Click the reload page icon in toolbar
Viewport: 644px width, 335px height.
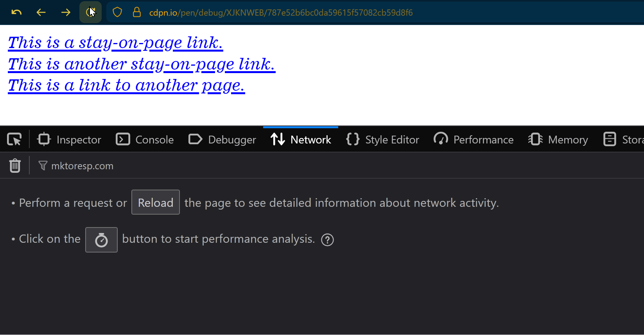[90, 13]
